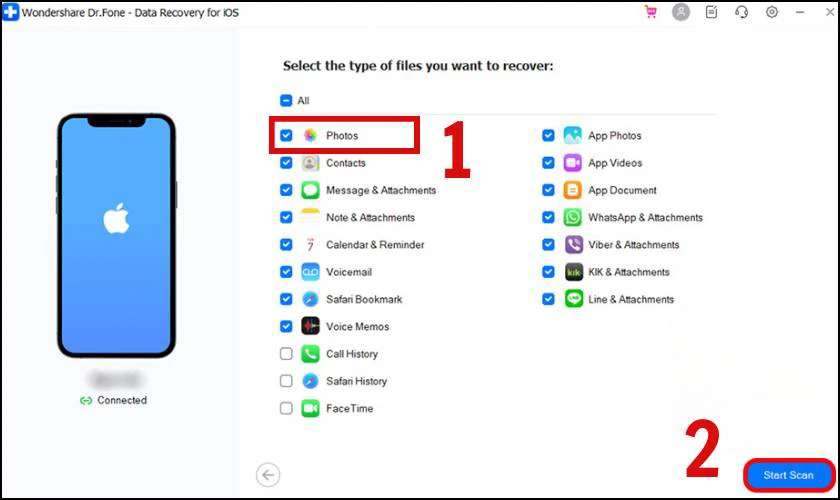
Task: Close the Dr.Fone window
Action: click(x=830, y=12)
